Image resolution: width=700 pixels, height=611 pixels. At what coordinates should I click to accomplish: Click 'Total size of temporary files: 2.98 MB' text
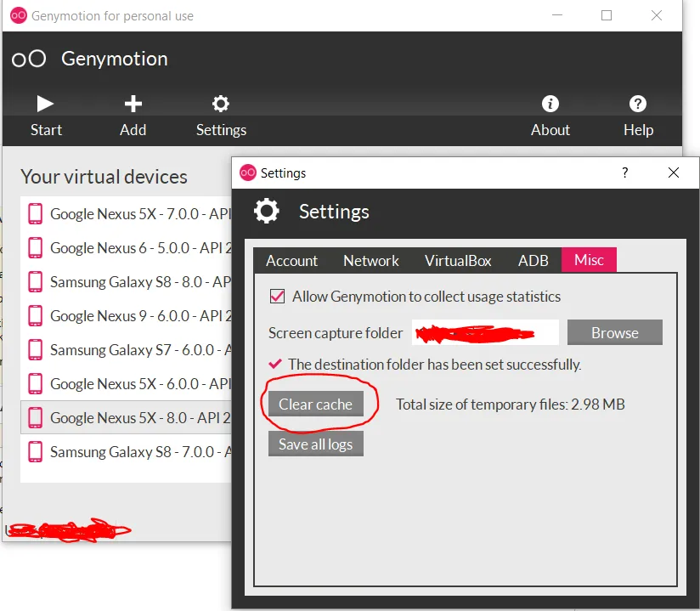pyautogui.click(x=511, y=405)
